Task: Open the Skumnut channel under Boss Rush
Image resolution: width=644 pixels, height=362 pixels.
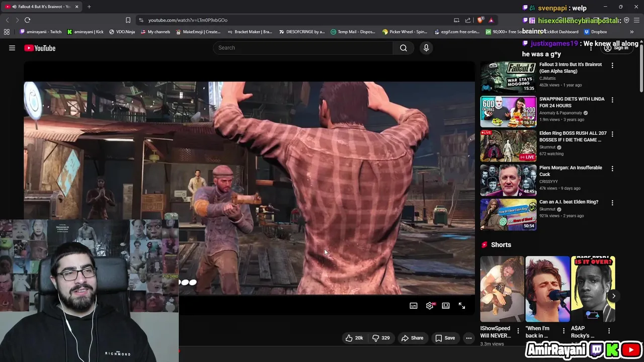Action: point(547,147)
